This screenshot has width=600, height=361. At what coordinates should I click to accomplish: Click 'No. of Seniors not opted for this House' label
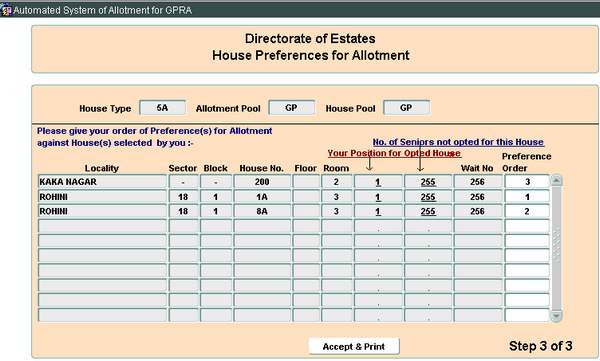pyautogui.click(x=458, y=142)
